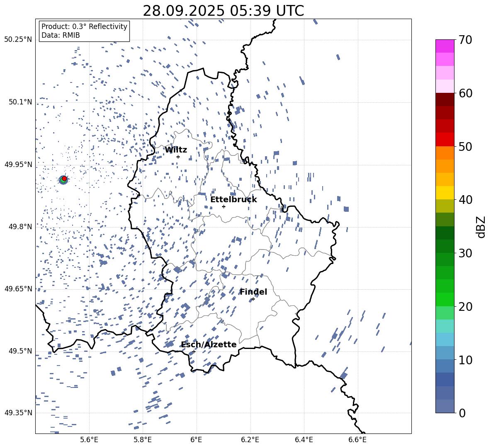
Task: Click the 6°E longitude label
Action: [196, 440]
